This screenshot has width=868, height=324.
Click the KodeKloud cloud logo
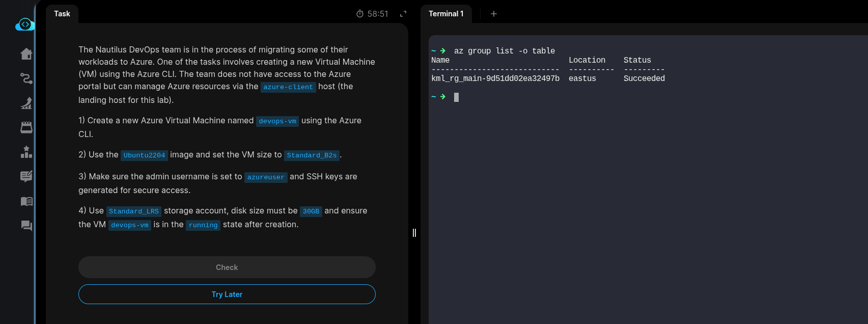[25, 24]
